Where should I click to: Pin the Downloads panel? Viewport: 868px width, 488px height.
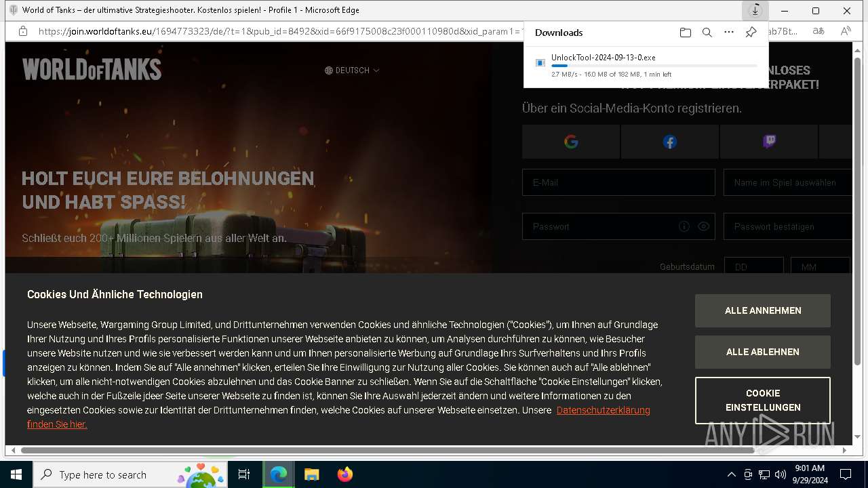751,33
